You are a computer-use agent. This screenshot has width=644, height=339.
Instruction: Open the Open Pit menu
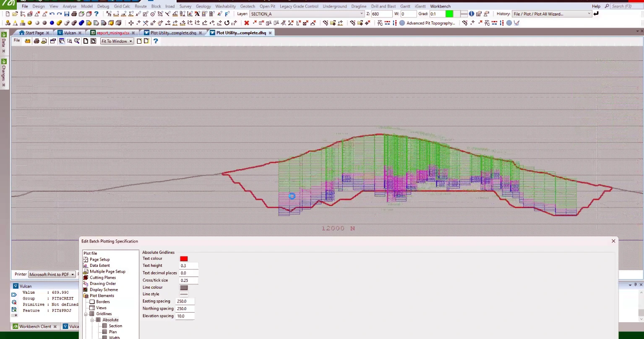click(x=267, y=6)
